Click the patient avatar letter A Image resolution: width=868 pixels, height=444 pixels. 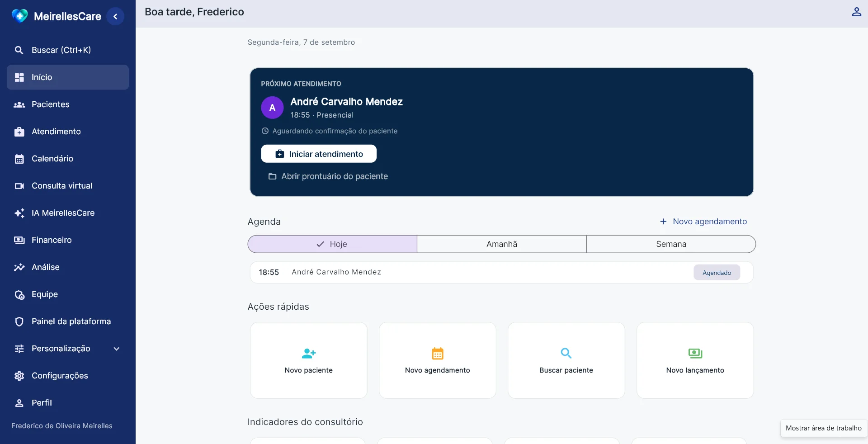click(x=272, y=108)
